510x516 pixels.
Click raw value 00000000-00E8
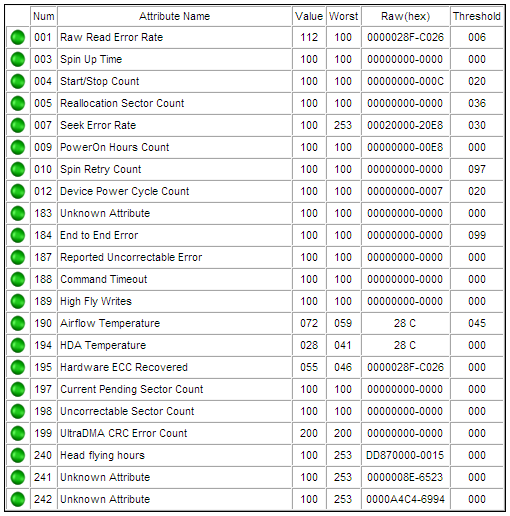tap(405, 147)
